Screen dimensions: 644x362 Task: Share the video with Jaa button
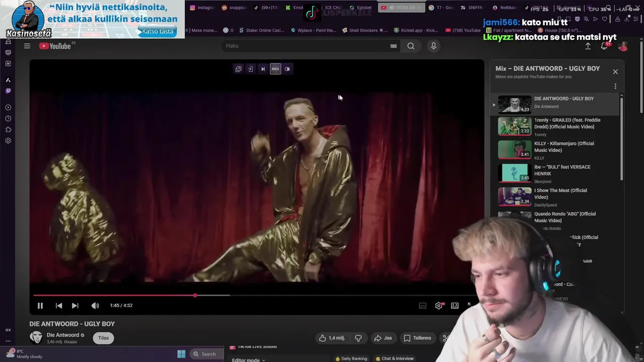click(383, 338)
